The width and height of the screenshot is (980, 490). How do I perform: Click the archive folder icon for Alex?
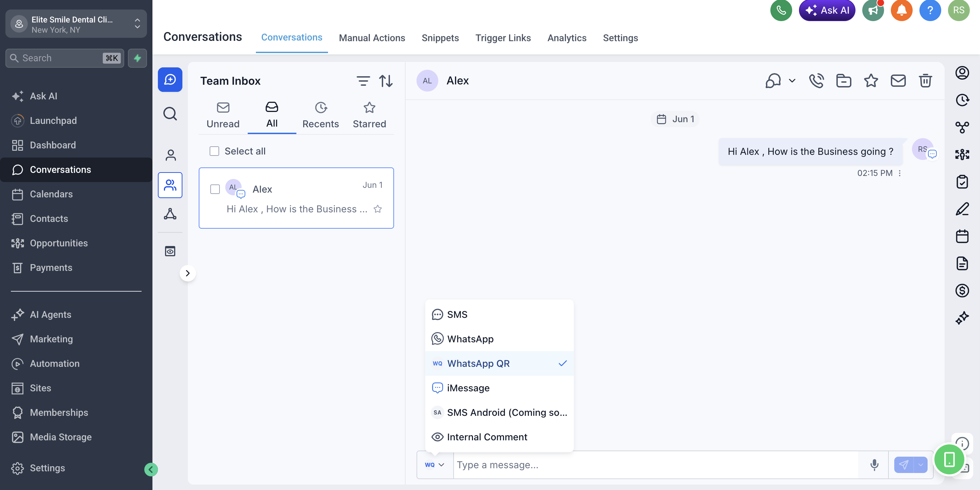pyautogui.click(x=844, y=81)
